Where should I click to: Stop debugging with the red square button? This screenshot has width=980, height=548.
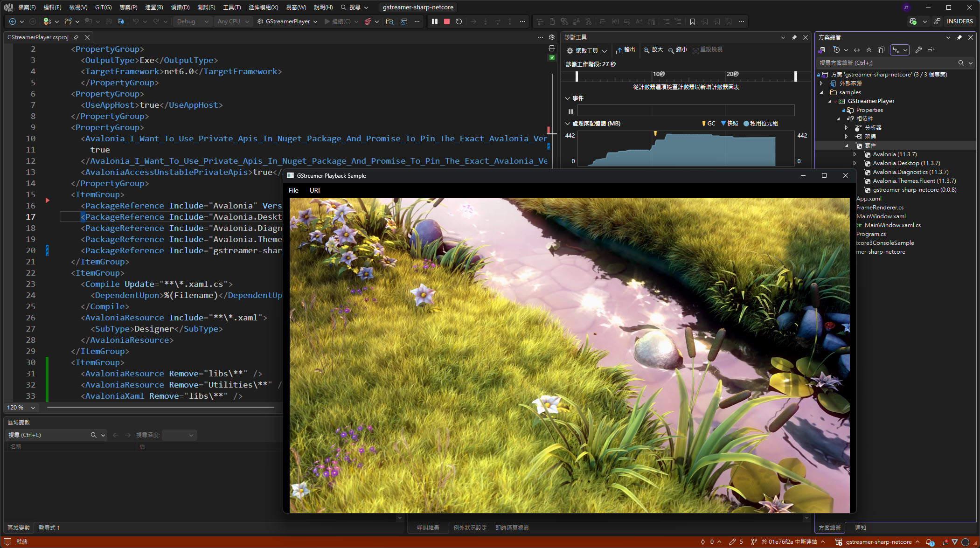click(x=446, y=21)
